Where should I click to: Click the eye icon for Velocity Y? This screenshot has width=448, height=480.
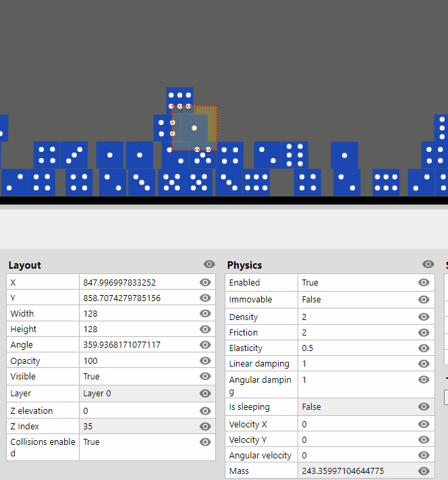[x=424, y=440]
